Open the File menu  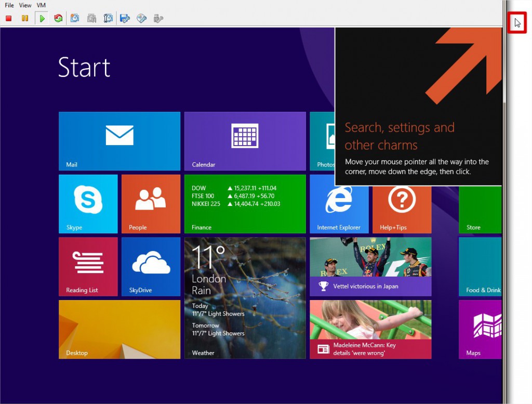tap(9, 5)
